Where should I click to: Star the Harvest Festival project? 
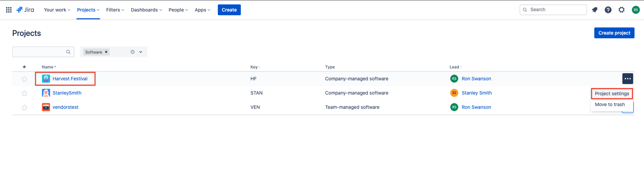pyautogui.click(x=24, y=79)
